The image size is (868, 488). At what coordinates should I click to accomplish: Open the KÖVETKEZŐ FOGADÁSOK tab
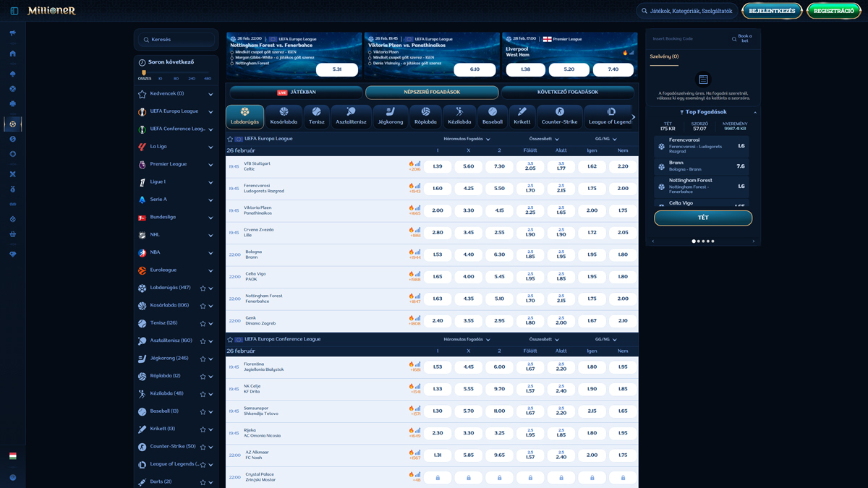point(567,93)
